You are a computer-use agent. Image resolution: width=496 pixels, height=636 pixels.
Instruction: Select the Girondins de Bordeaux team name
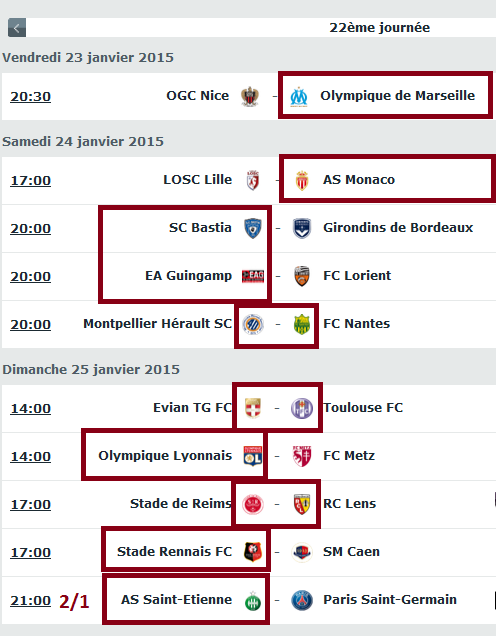pos(398,228)
